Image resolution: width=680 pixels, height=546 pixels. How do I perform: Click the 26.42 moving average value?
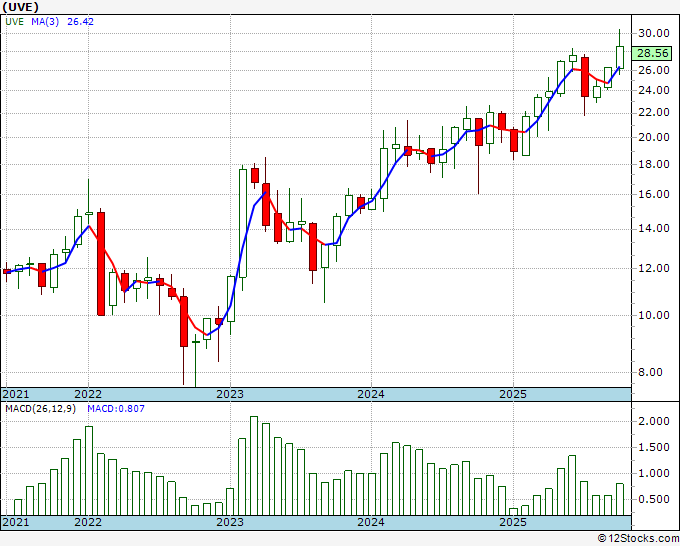(x=80, y=22)
